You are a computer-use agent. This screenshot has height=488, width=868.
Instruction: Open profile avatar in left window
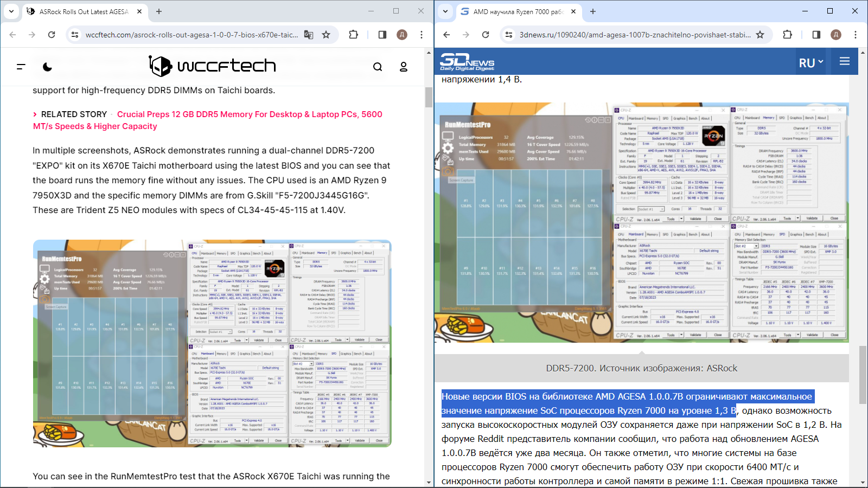click(402, 35)
